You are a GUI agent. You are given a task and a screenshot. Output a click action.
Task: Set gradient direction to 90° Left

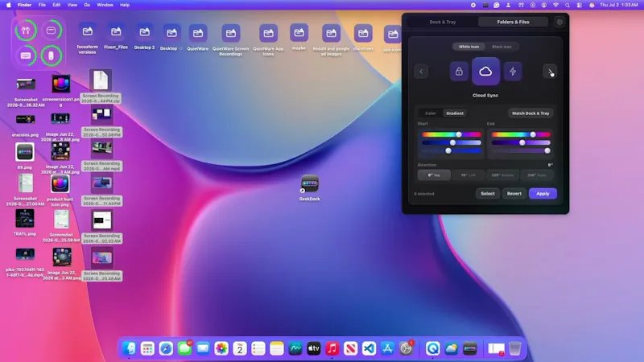tap(468, 175)
